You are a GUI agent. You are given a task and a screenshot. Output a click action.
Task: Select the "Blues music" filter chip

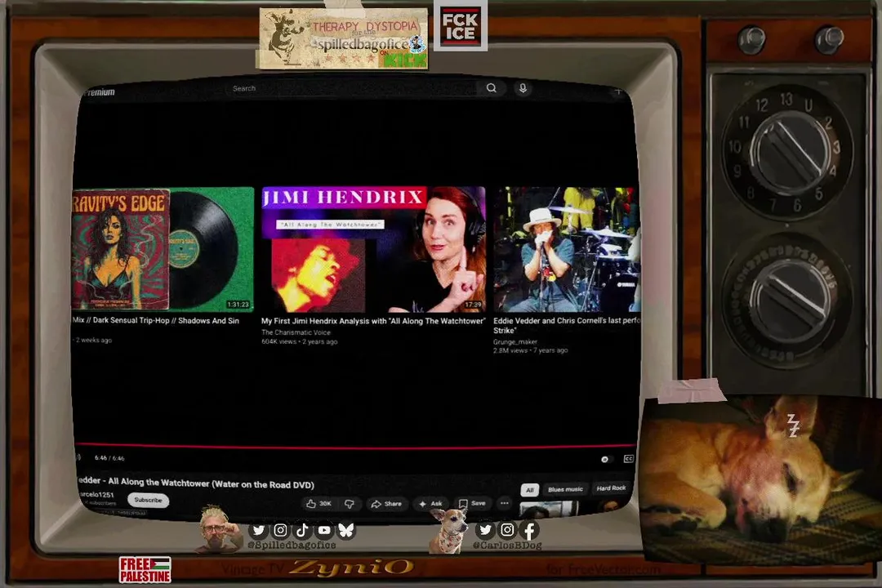click(x=565, y=489)
